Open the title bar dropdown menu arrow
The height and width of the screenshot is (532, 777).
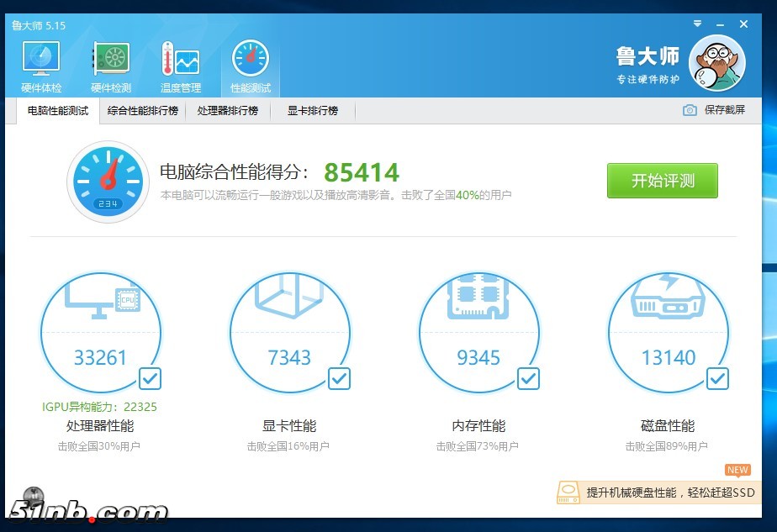click(697, 24)
